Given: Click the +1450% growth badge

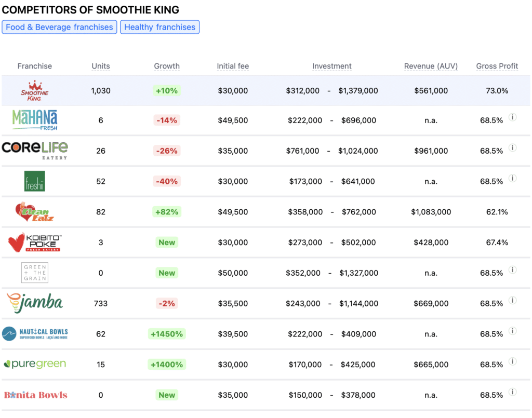Looking at the screenshot, I should [167, 334].
